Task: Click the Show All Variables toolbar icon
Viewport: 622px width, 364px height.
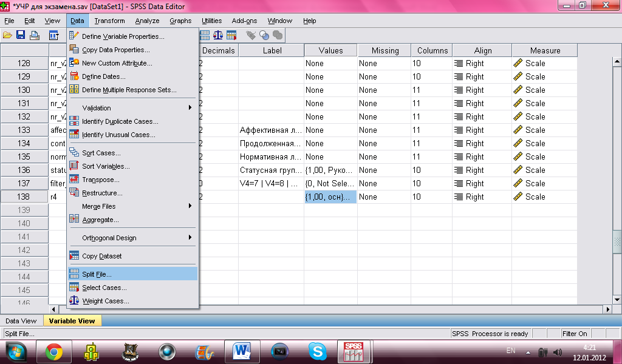Action: (278, 35)
